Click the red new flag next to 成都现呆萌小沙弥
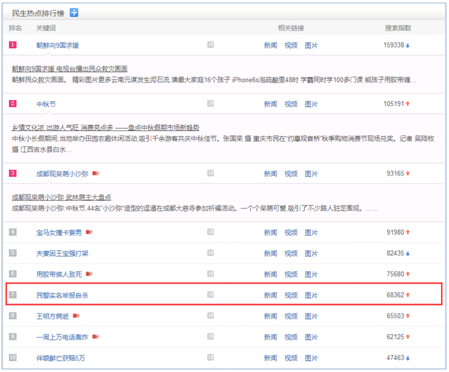Screen dimensions: 449x372 click(x=96, y=173)
